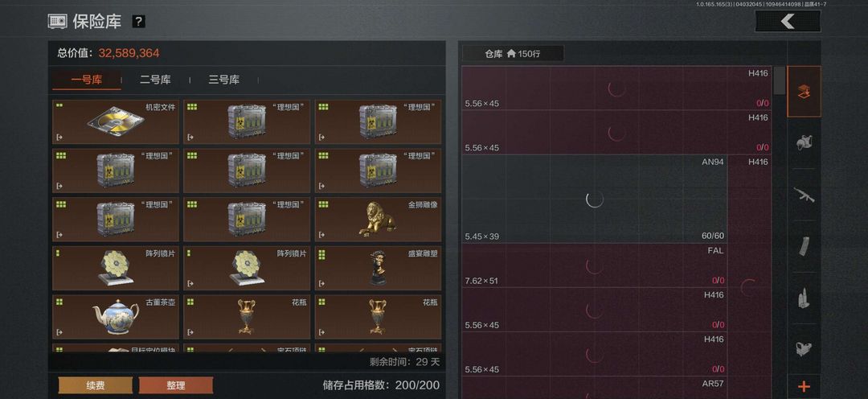Screen dimensions: 868x399
Task: Select the rifle weapons category icon
Action: 804,195
